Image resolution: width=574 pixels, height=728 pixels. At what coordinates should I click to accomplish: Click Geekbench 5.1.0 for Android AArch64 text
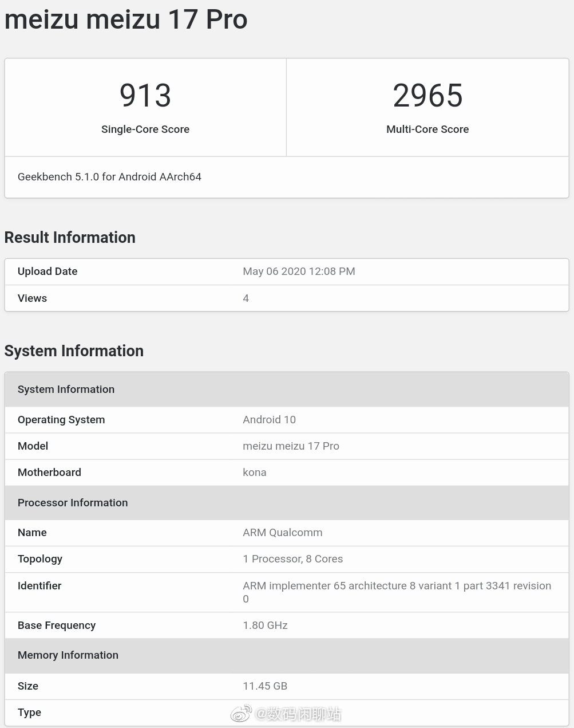tap(109, 177)
